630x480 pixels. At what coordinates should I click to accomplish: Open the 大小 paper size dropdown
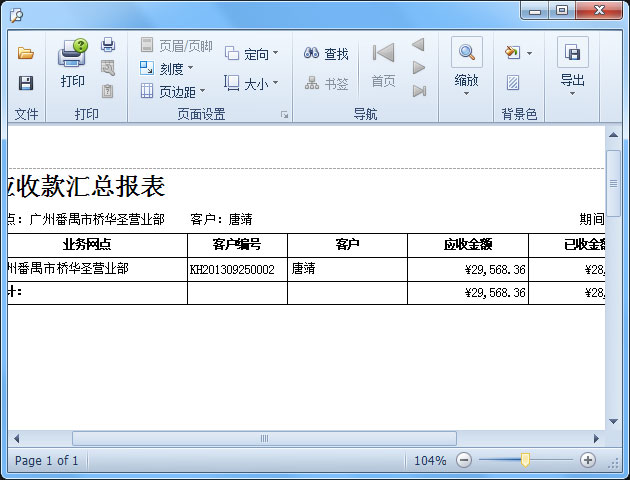(x=252, y=84)
